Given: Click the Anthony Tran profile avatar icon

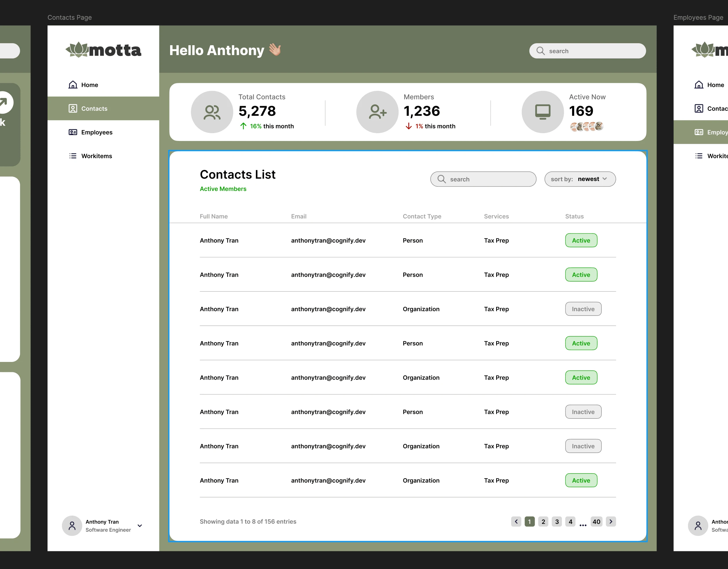Looking at the screenshot, I should pos(72,525).
